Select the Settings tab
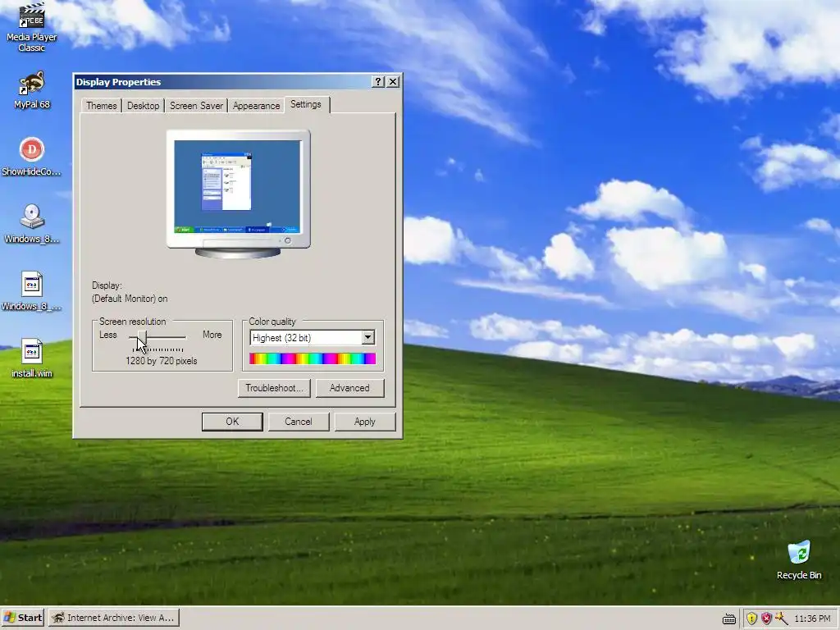The height and width of the screenshot is (630, 840). point(306,104)
